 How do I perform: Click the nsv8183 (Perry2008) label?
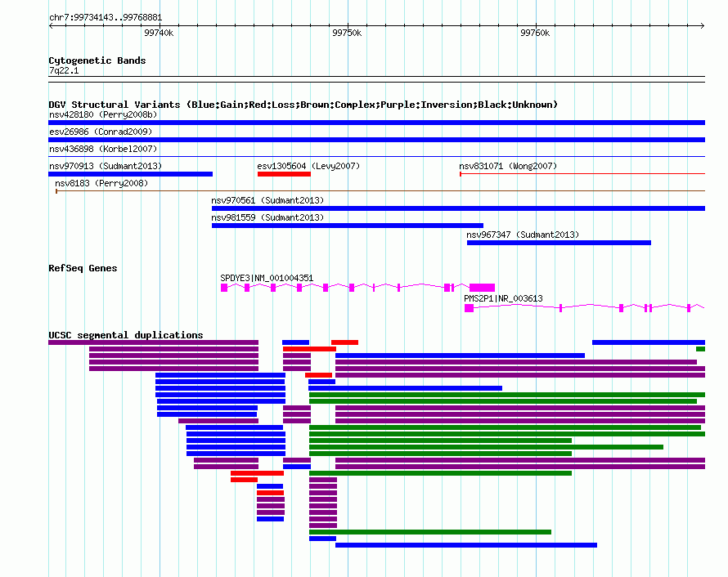[101, 183]
